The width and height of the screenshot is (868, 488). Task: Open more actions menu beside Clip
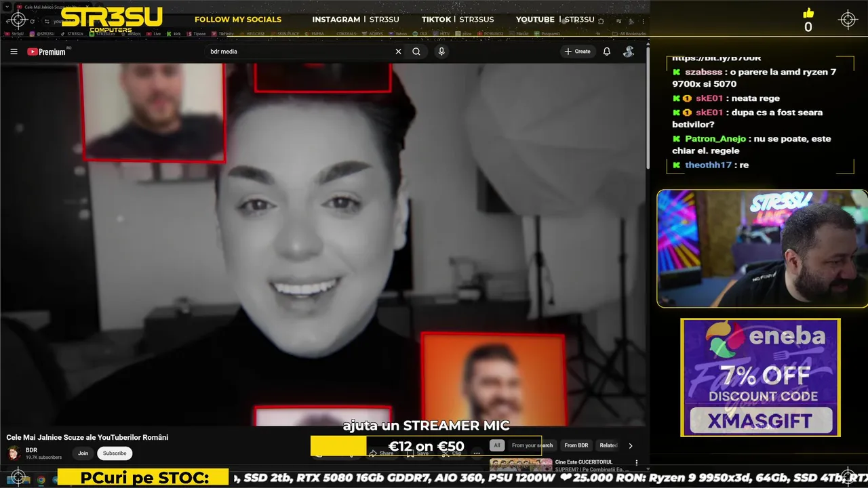coord(477,453)
